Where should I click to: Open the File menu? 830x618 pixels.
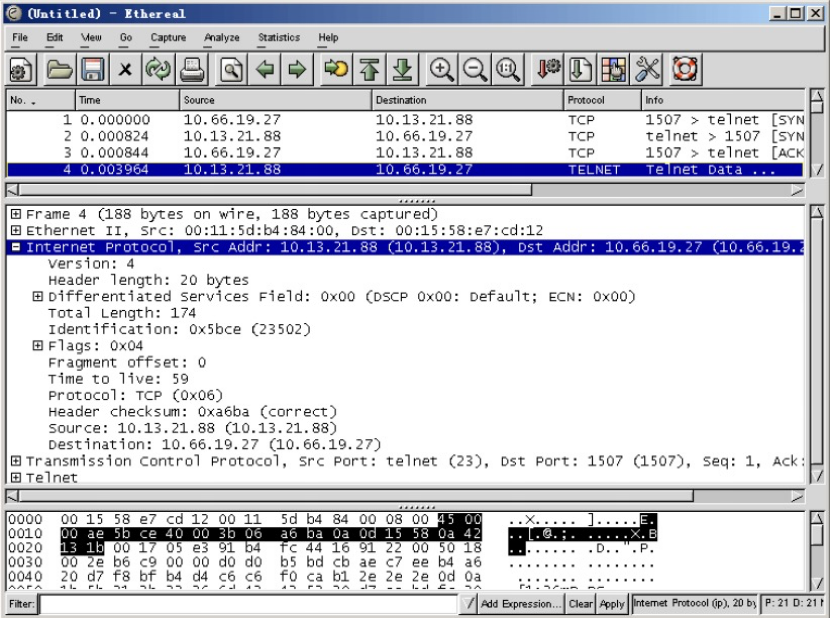tap(20, 38)
